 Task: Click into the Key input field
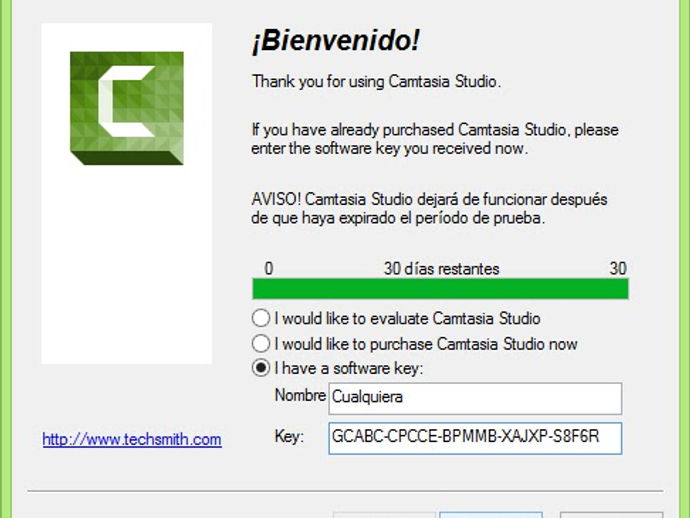point(475,438)
